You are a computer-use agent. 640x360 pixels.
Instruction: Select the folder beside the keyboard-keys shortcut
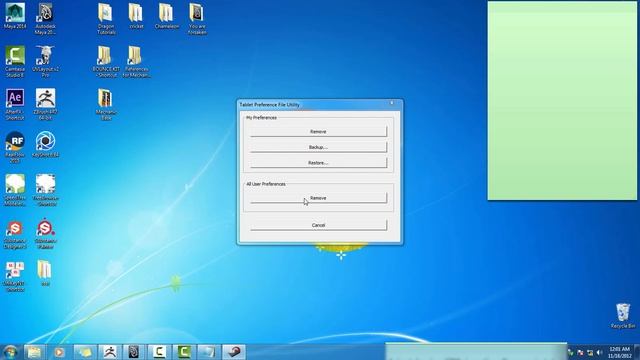[45, 273]
